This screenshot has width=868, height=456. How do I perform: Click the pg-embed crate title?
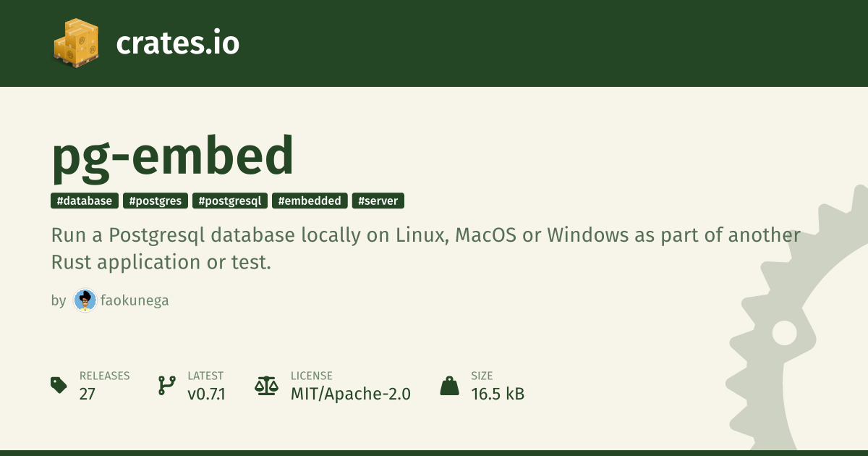[x=173, y=159]
